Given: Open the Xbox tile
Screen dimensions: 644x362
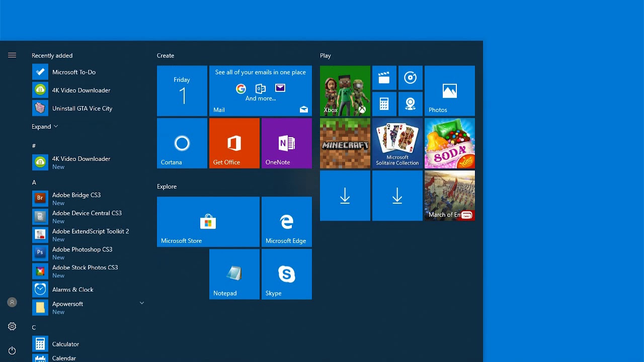Looking at the screenshot, I should [x=345, y=91].
